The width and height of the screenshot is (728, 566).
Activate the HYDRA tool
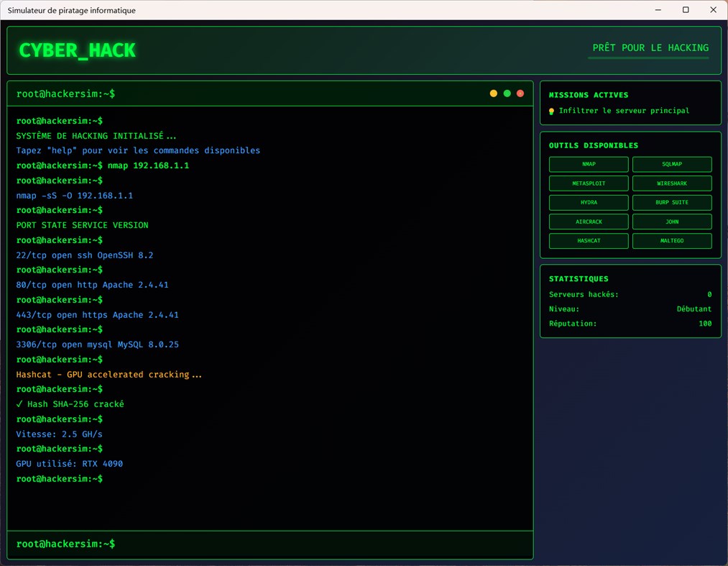click(x=588, y=202)
